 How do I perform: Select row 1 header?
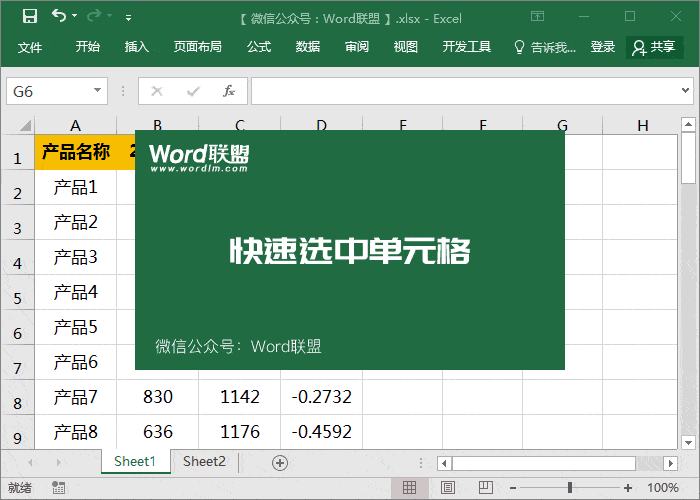pyautogui.click(x=17, y=153)
